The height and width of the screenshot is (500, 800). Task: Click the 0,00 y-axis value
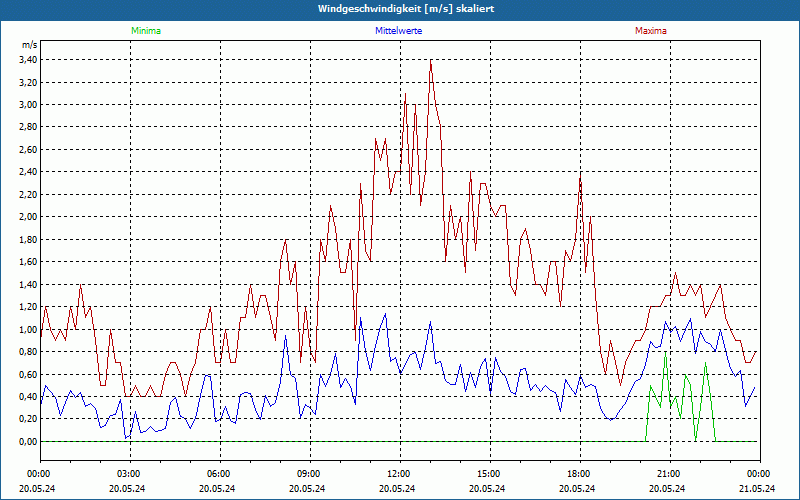(x=28, y=441)
